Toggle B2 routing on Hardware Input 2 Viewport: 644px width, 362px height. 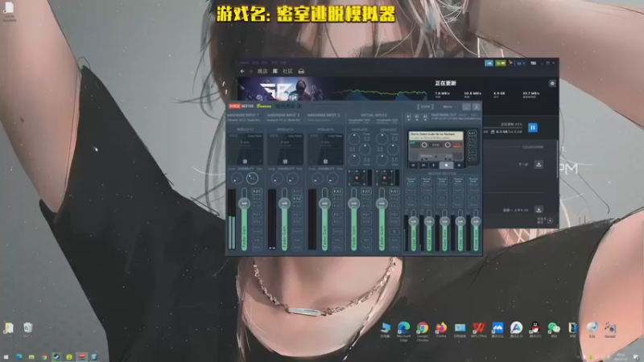tap(296, 222)
